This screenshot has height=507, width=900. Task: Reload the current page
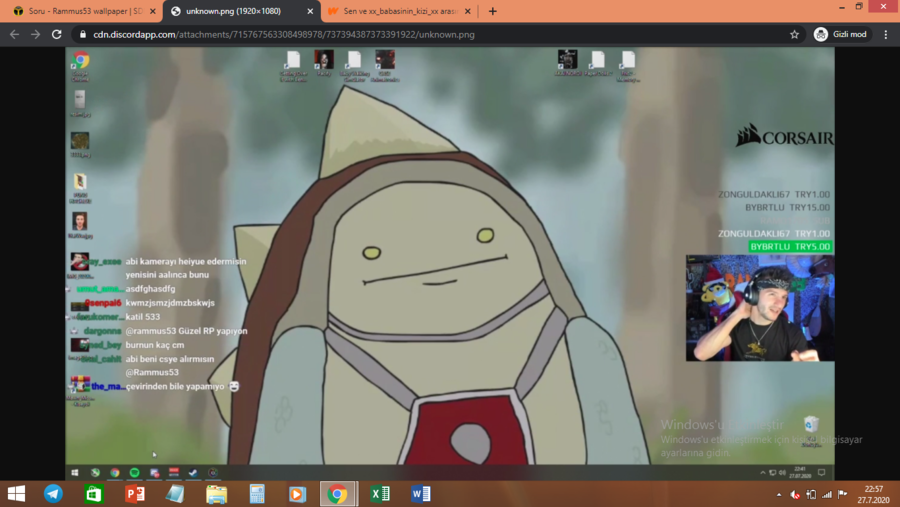click(57, 34)
